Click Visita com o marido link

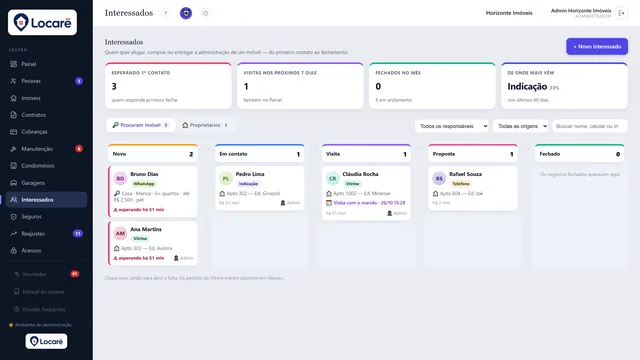point(369,203)
